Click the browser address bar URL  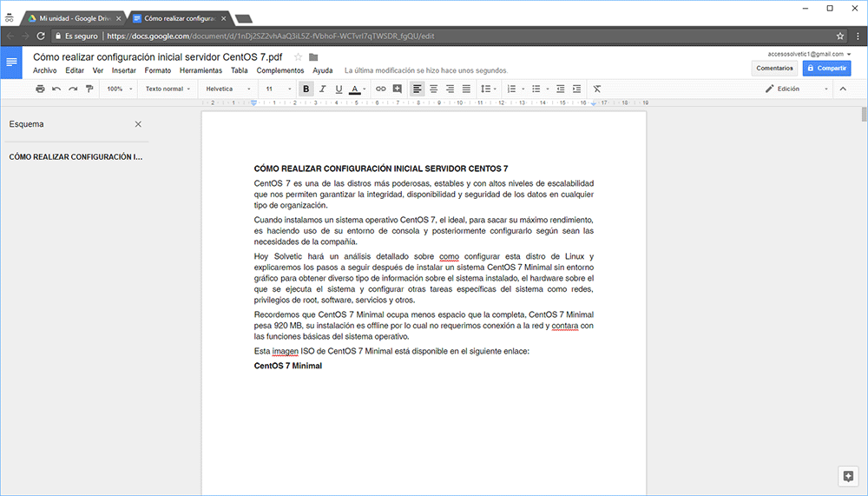270,36
